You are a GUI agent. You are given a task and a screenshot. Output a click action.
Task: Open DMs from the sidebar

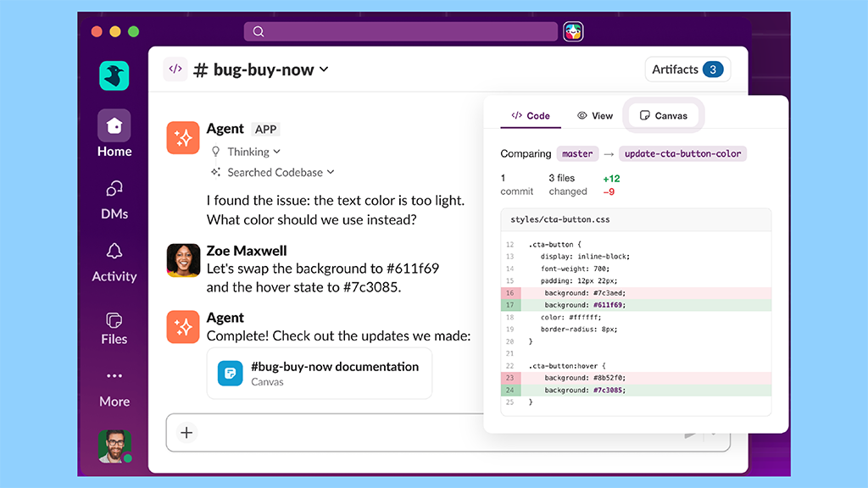[x=114, y=200]
